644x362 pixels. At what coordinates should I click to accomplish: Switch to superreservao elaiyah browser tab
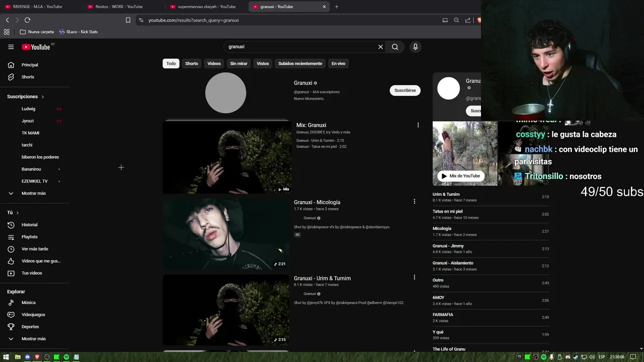[206, 7]
